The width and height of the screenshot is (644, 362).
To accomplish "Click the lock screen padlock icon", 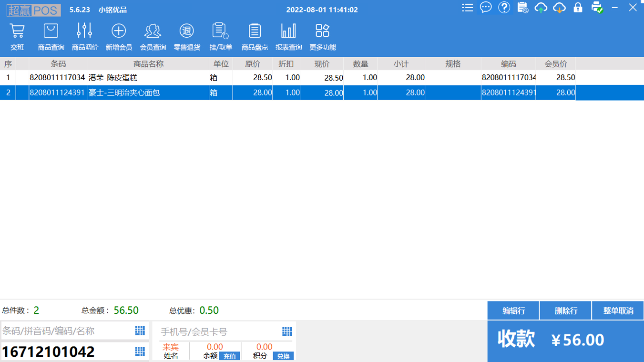I will pos(578,8).
